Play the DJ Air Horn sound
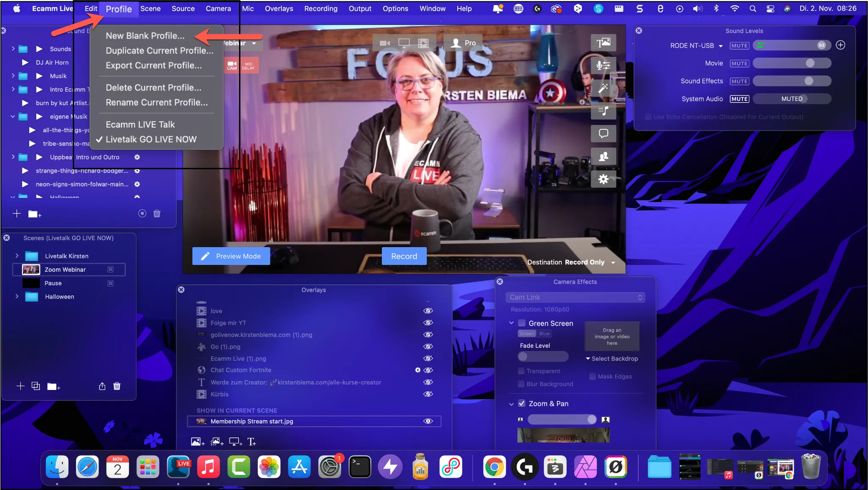Image resolution: width=868 pixels, height=490 pixels. [x=25, y=62]
